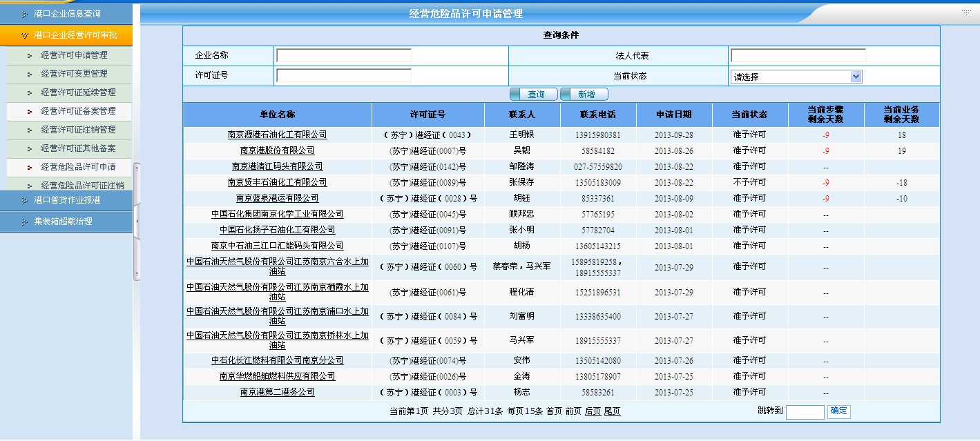Open company link 南京源港石油化工有限公司
The width and height of the screenshot is (980, 441).
(277, 135)
